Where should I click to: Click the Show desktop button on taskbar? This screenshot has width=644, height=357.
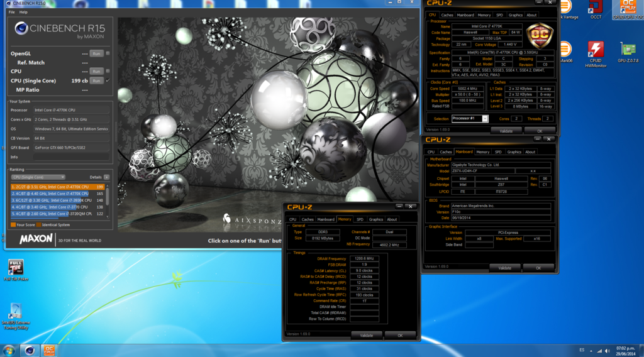click(641, 351)
